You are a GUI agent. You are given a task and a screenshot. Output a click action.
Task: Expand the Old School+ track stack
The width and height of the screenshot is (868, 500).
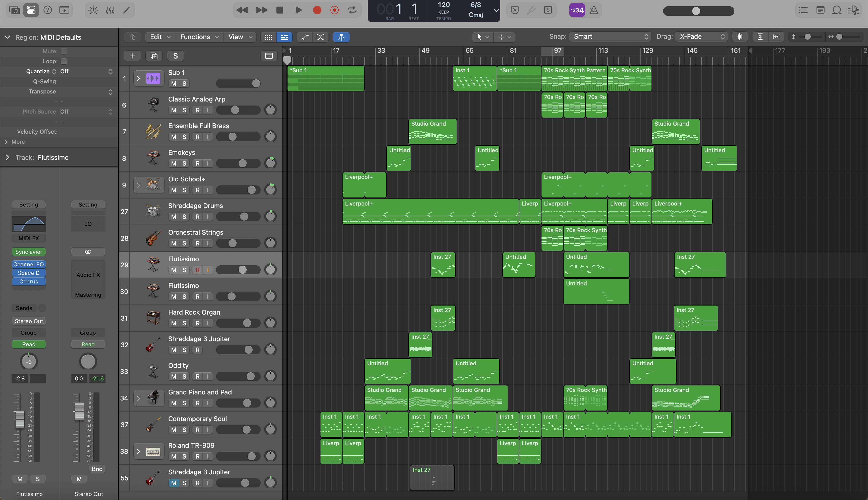click(x=138, y=185)
